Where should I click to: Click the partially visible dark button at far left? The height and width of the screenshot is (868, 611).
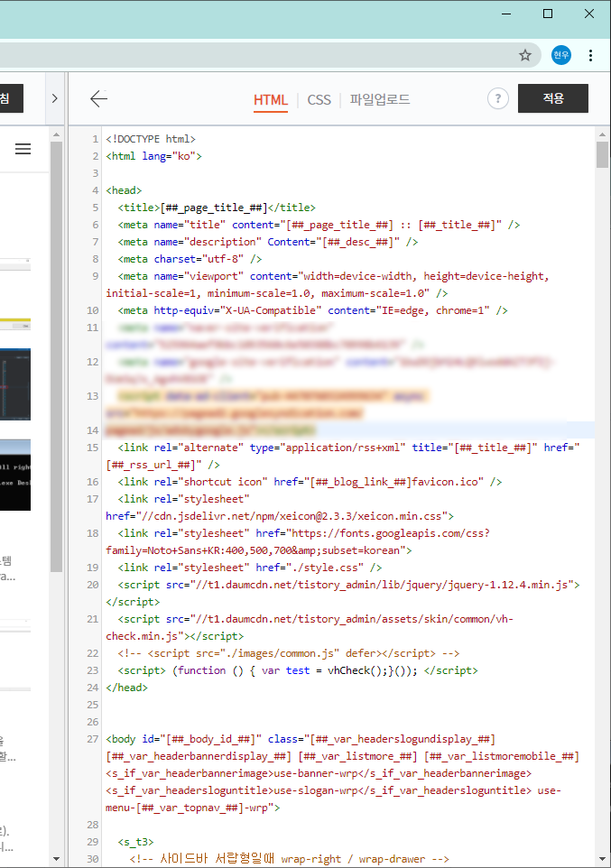pos(11,98)
